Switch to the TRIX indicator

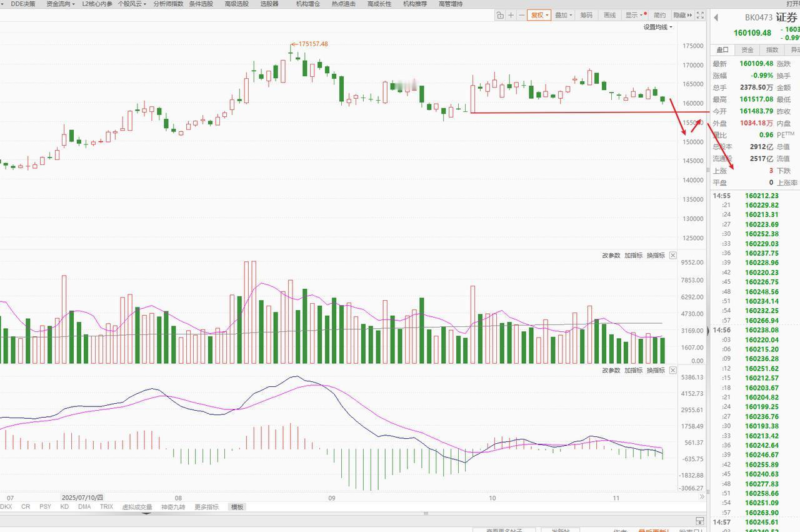coord(106,507)
